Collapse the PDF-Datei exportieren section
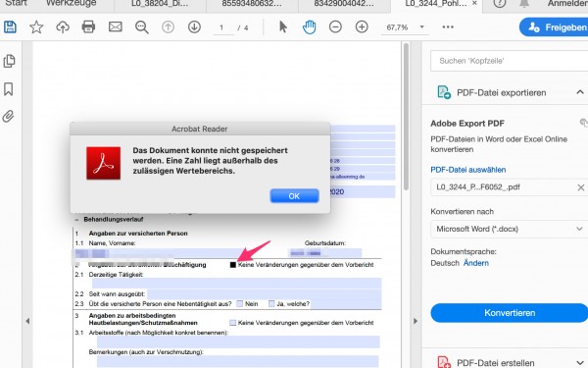 coord(580,92)
